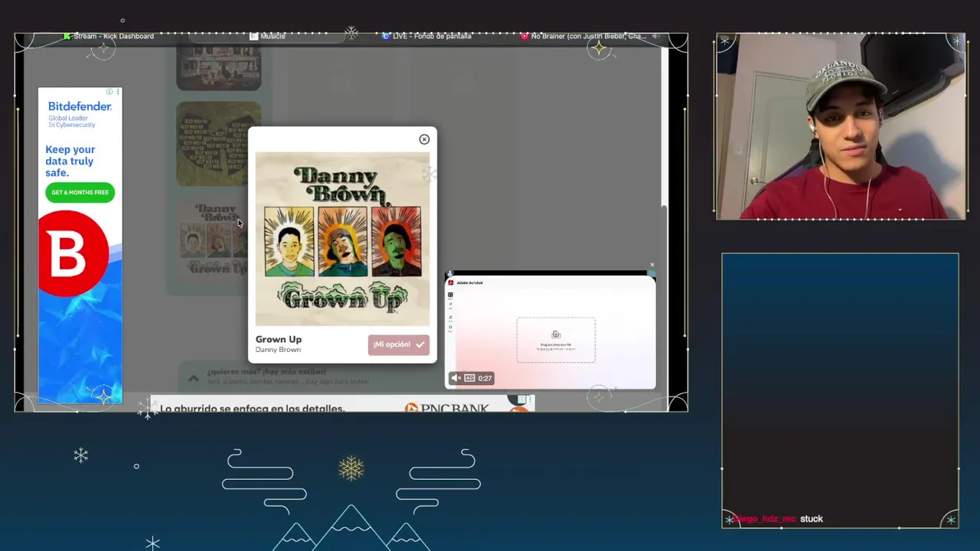The image size is (980, 551).
Task: Click Keep your data truly safe ad text
Action: point(70,161)
